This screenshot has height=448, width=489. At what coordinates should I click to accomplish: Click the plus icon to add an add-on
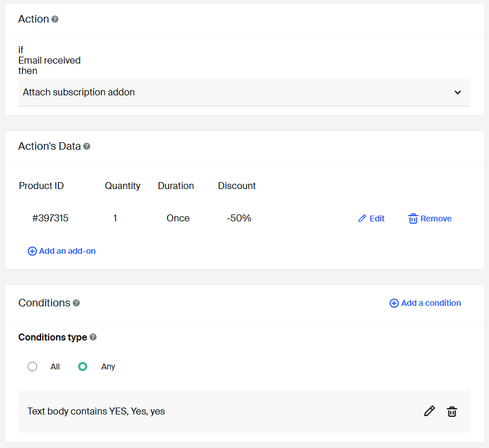point(32,251)
